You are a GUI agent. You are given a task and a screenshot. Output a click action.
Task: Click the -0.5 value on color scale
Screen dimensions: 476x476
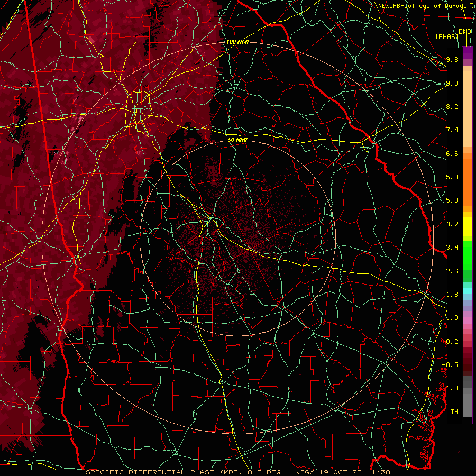click(450, 365)
